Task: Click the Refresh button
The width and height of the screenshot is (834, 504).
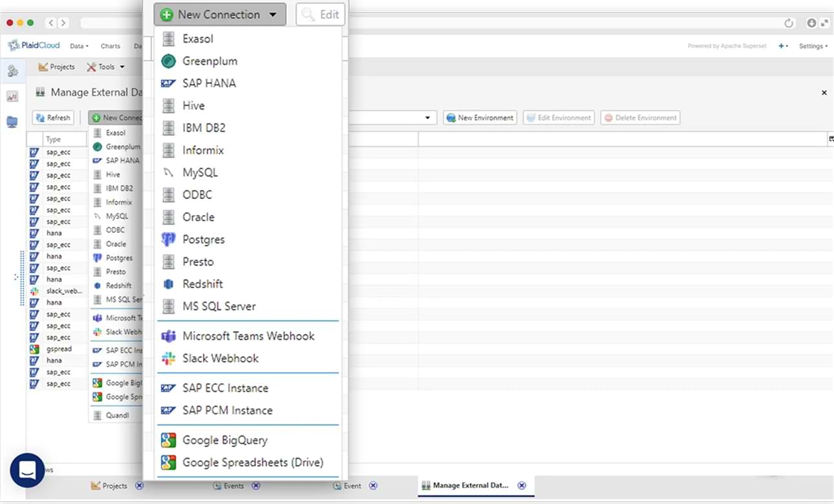Action: coord(53,118)
